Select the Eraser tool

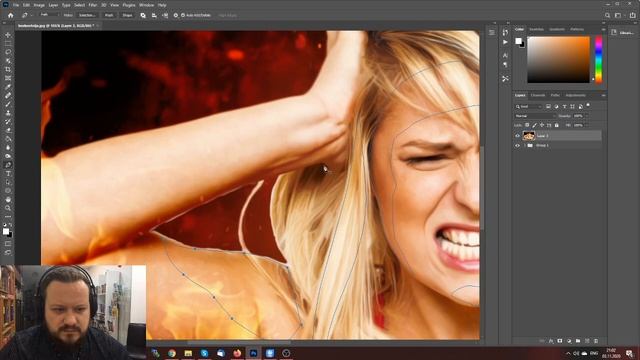(8, 130)
